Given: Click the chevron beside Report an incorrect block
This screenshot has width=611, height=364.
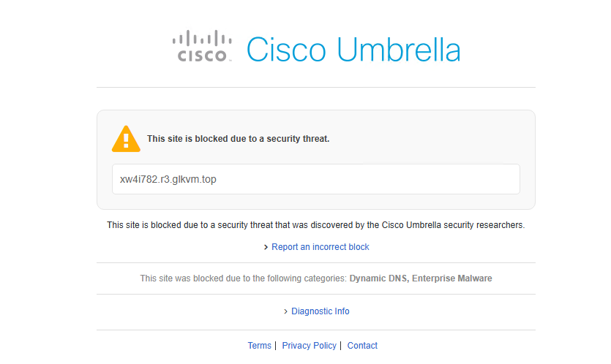Looking at the screenshot, I should 266,248.
